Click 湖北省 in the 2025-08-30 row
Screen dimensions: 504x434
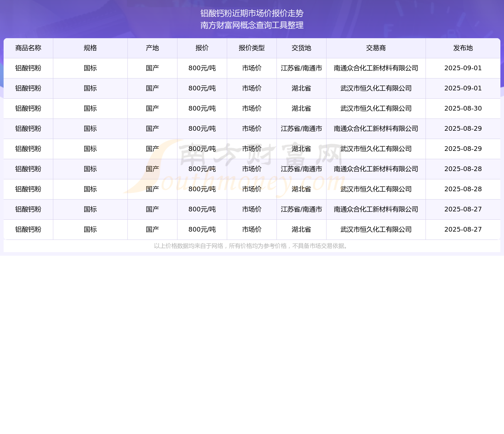(x=301, y=108)
